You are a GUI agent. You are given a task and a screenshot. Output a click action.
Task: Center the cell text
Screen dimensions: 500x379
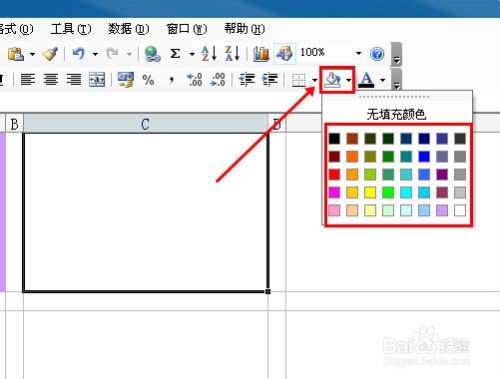click(51, 80)
